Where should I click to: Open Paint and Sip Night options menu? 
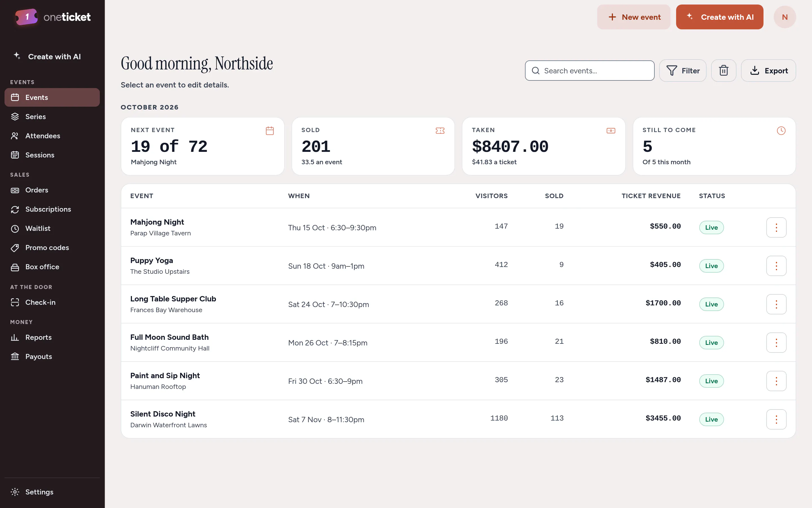click(x=776, y=381)
